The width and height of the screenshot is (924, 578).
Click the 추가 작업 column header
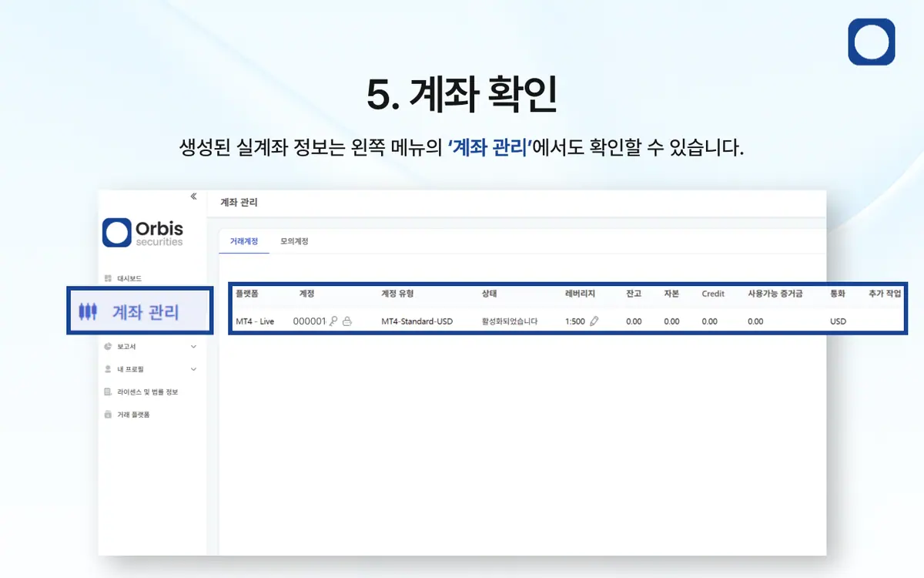(x=884, y=294)
